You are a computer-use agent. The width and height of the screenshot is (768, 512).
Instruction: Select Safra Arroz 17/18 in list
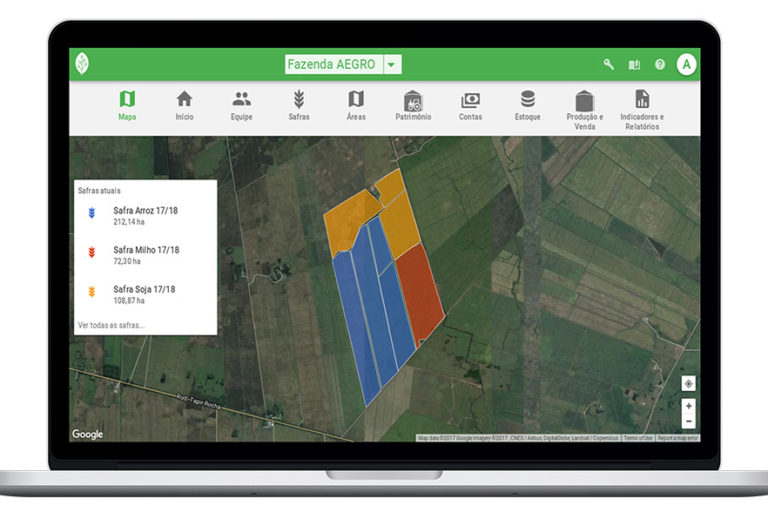click(x=145, y=215)
